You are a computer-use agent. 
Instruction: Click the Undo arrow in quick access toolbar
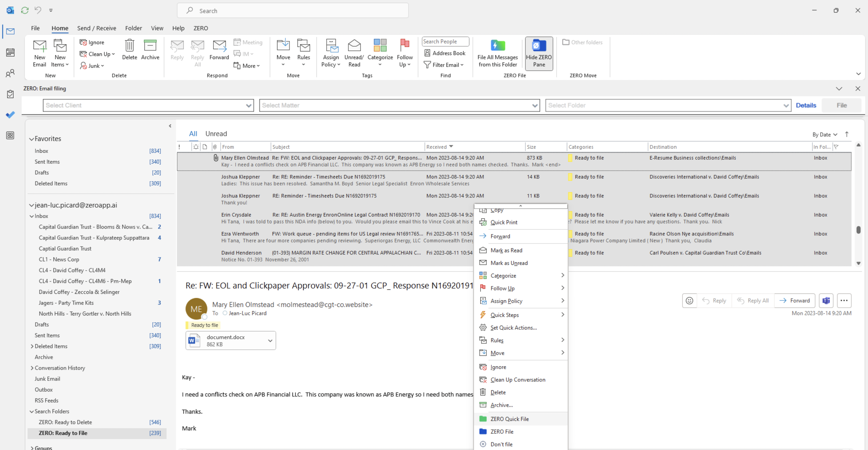pyautogui.click(x=38, y=10)
